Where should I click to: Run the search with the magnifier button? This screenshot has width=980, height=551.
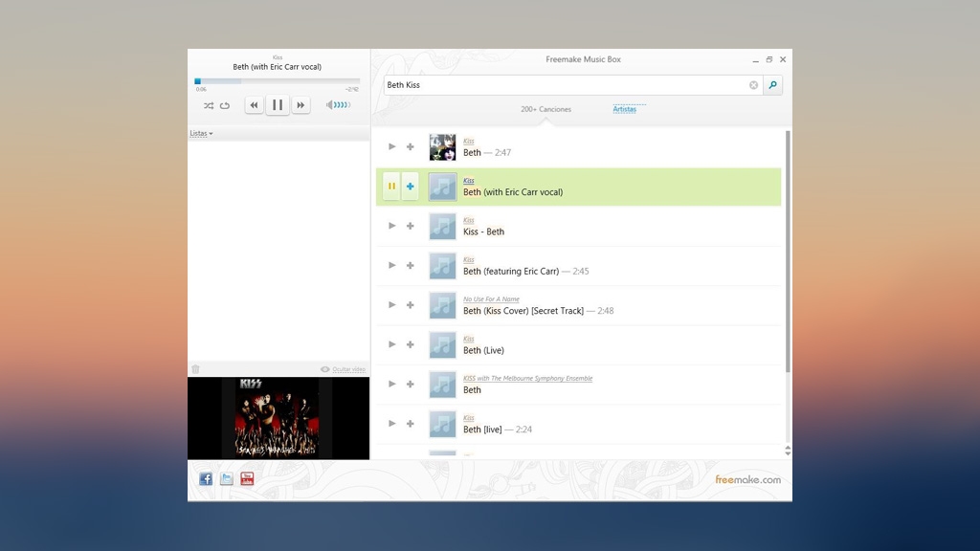point(773,85)
